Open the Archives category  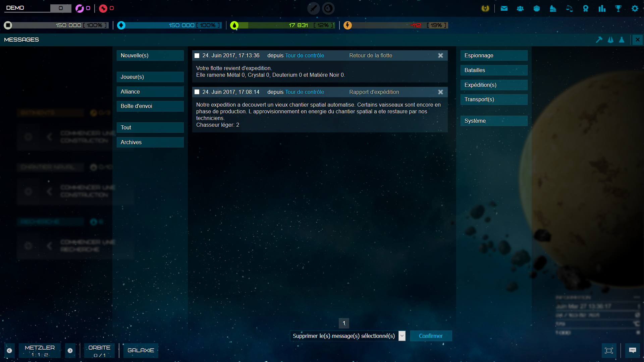pos(150,142)
